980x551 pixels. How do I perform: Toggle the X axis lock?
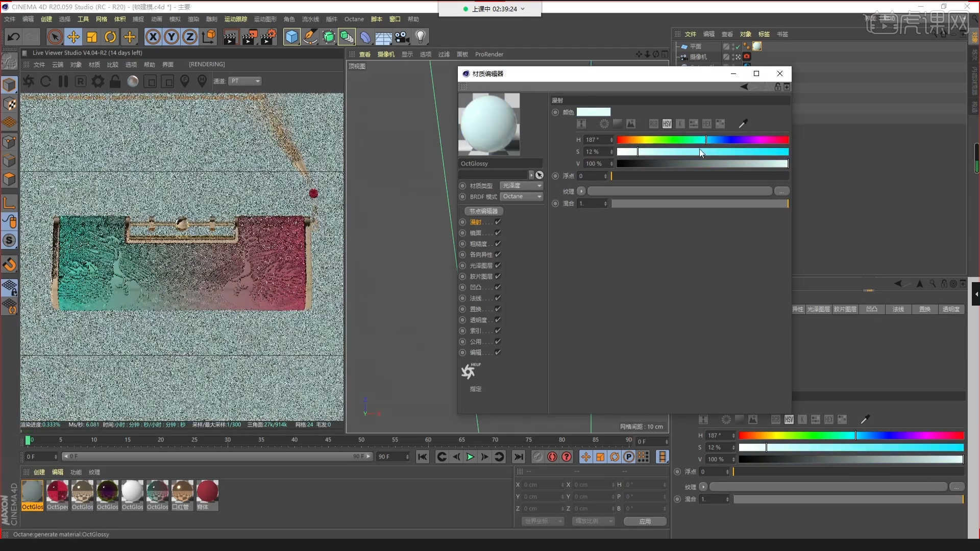pos(153,37)
